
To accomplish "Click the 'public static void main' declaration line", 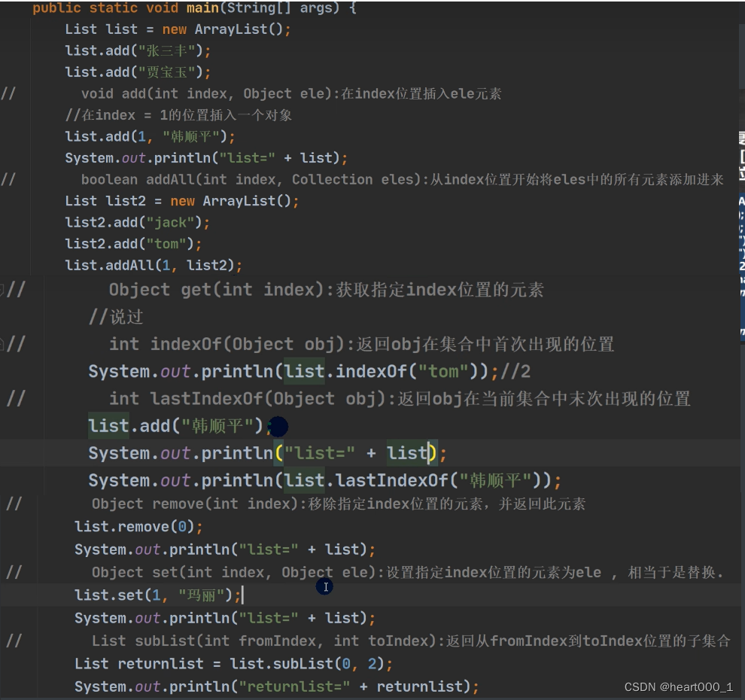I will pos(194,8).
